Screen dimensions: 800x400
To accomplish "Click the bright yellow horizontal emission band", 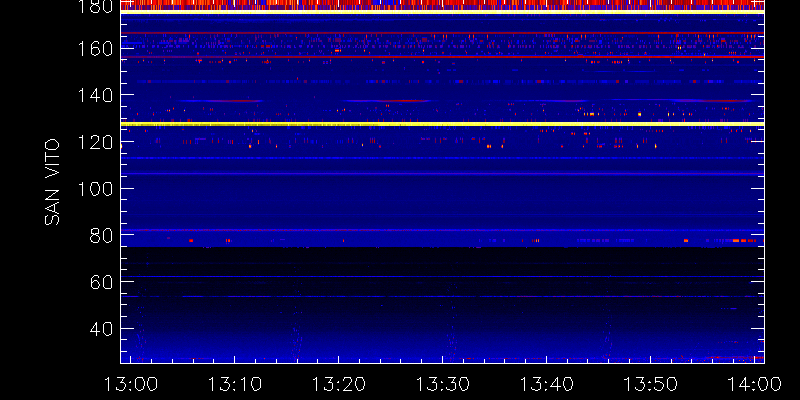I will click(442, 124).
